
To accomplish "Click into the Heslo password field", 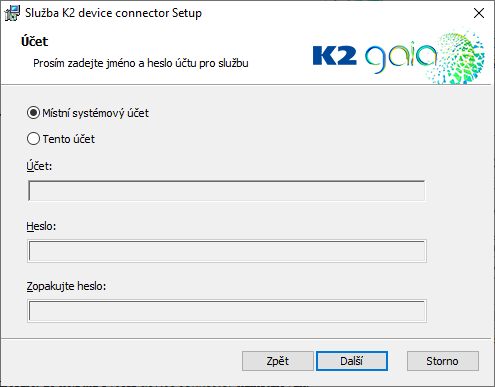I will pos(227,251).
